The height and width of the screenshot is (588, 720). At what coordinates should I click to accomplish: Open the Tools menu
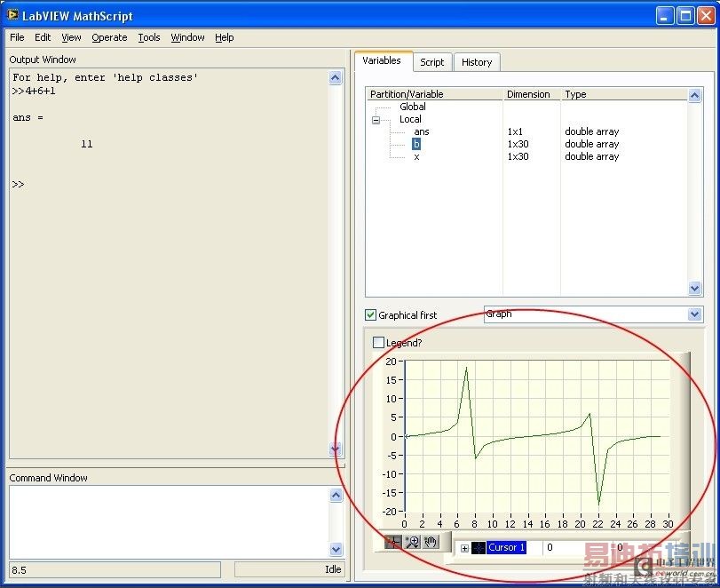coord(149,37)
